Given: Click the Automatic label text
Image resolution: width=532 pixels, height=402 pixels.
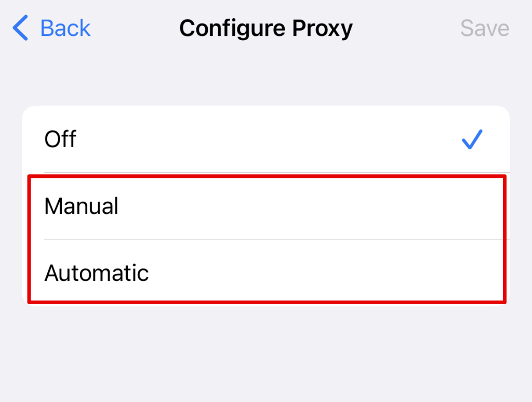Looking at the screenshot, I should click(x=97, y=273).
